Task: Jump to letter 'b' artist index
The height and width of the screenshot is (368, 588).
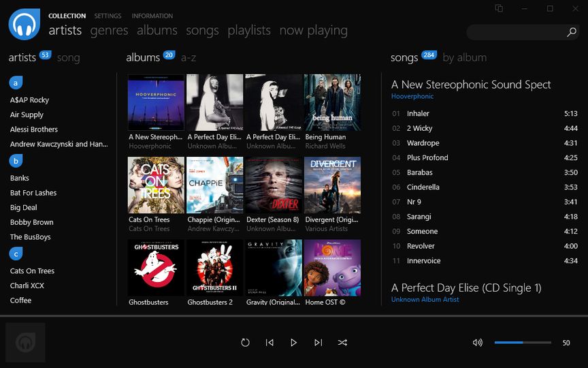Action: click(x=16, y=161)
